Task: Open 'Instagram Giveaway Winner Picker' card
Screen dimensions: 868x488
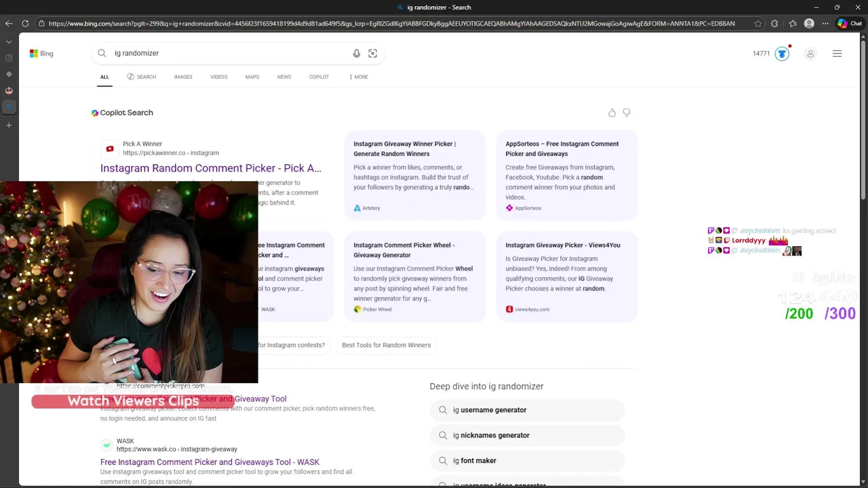Action: pyautogui.click(x=415, y=176)
